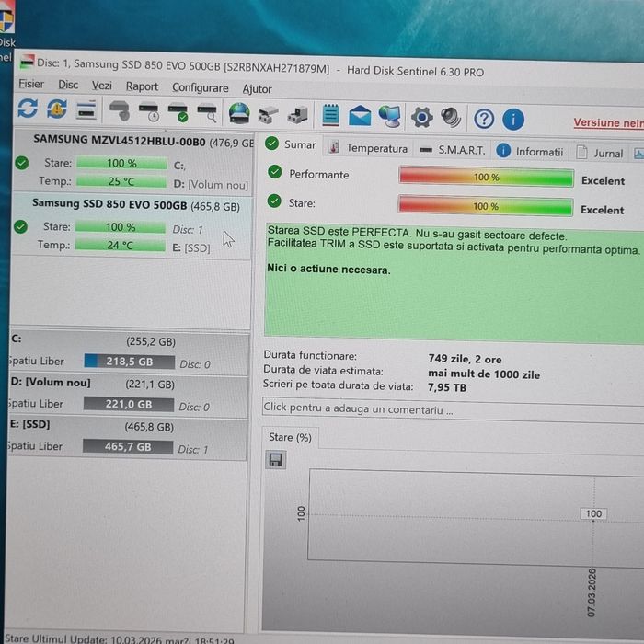Switch to the Temperatura tab
This screenshot has height=644, width=644.
(x=369, y=147)
